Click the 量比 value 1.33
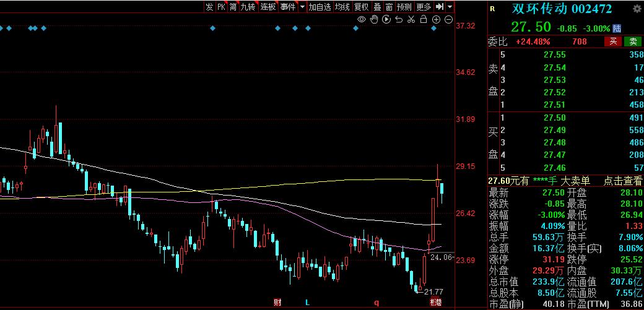The width and height of the screenshot is (644, 310). point(635,226)
